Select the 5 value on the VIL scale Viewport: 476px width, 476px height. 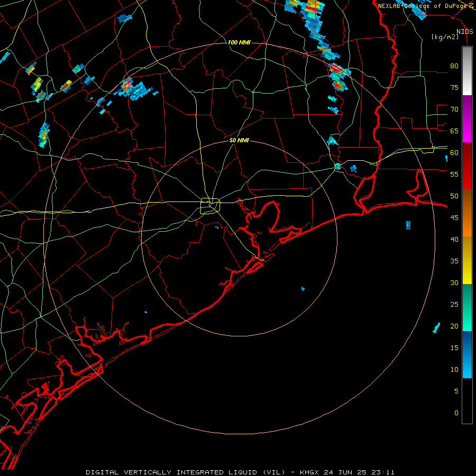(456, 391)
